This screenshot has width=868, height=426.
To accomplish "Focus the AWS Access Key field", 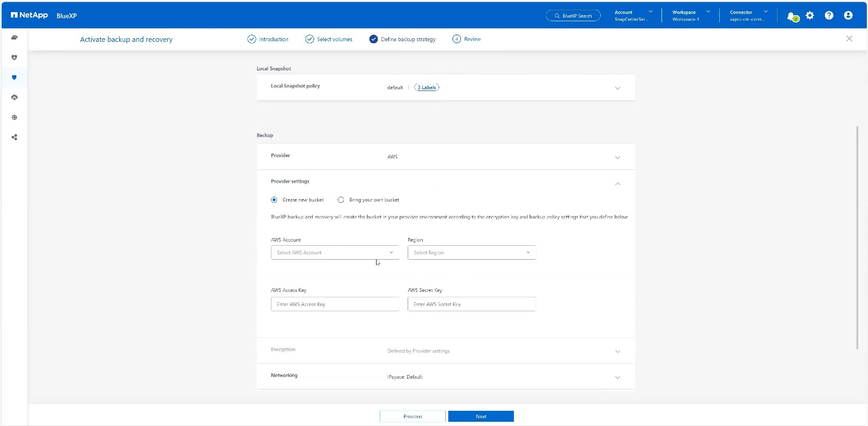I will point(335,304).
